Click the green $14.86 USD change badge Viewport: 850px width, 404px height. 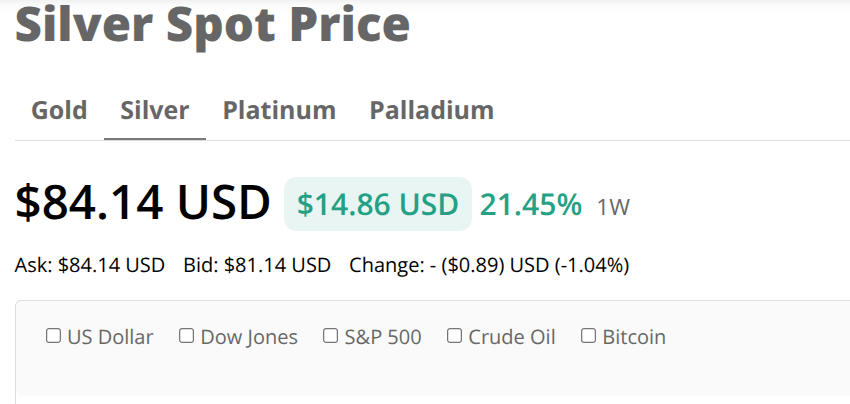[x=377, y=204]
